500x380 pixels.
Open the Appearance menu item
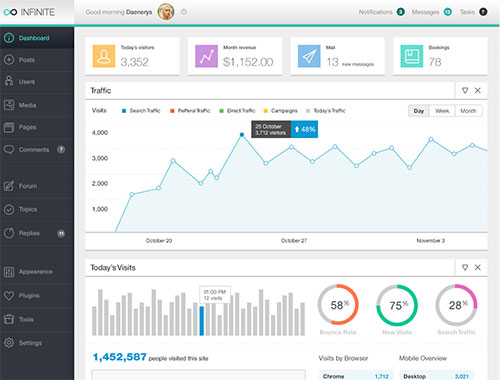37,272
